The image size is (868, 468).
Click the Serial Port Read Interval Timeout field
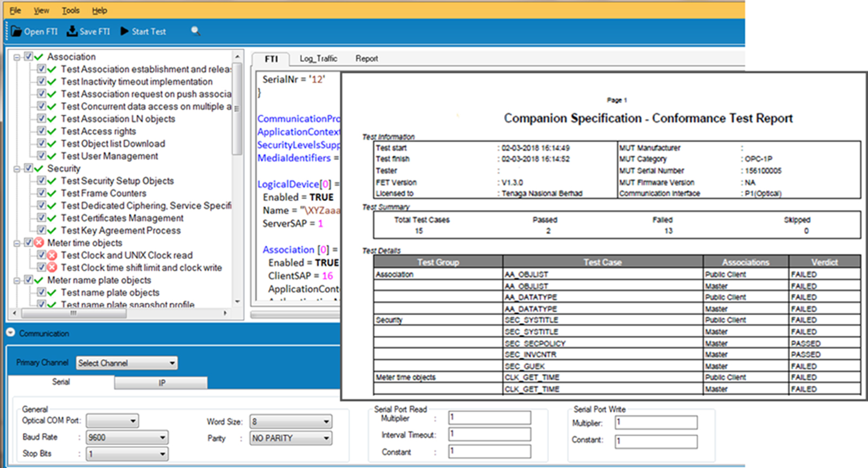pos(489,434)
